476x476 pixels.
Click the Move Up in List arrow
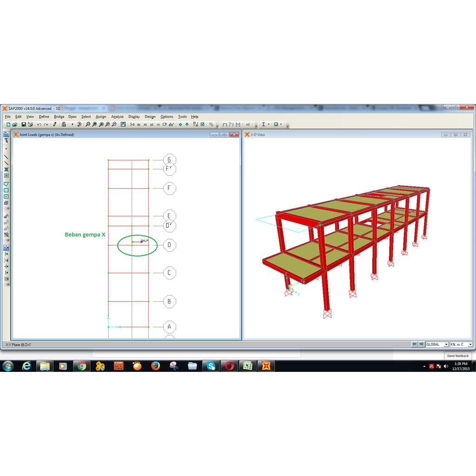[x=180, y=125]
